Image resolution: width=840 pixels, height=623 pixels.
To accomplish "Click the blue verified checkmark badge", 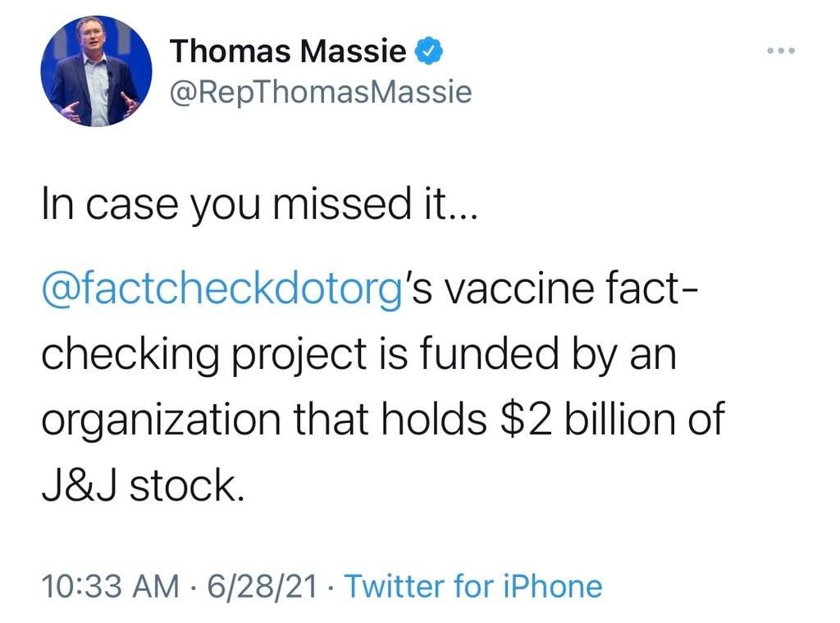I will tap(431, 52).
